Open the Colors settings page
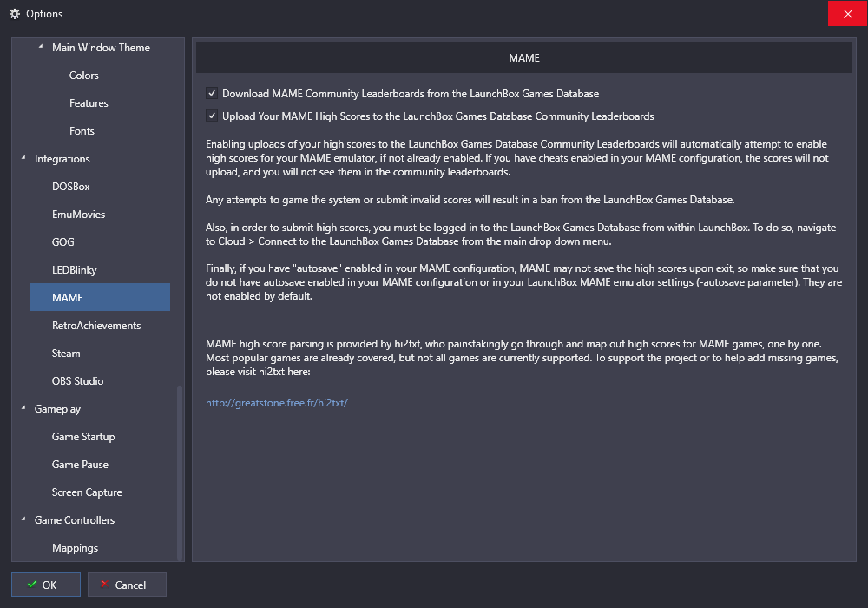Image resolution: width=868 pixels, height=608 pixels. point(83,76)
